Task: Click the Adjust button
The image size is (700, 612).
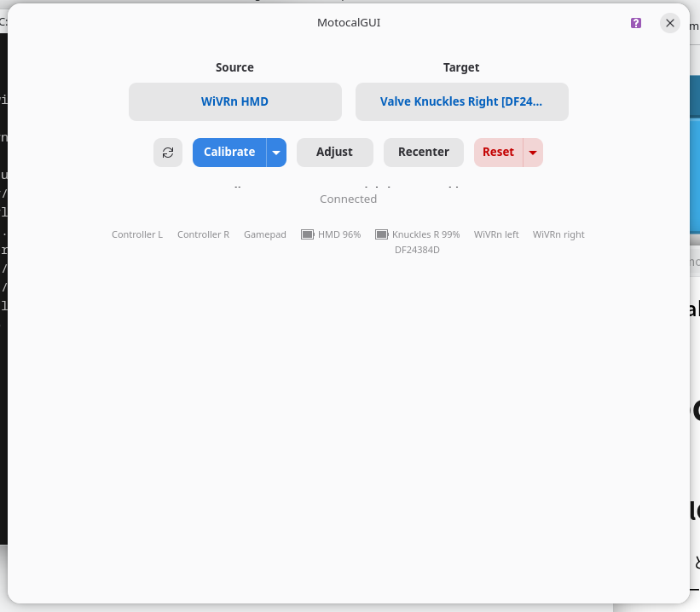Action: click(x=335, y=153)
